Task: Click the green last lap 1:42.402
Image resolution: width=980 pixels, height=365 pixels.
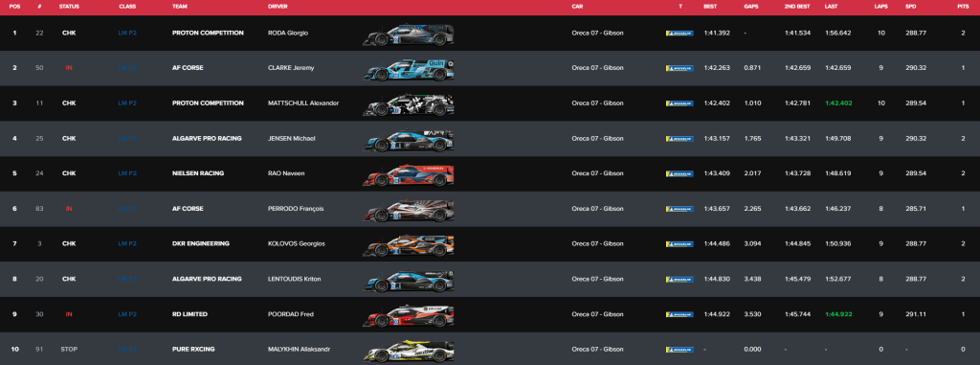Action: pyautogui.click(x=837, y=103)
